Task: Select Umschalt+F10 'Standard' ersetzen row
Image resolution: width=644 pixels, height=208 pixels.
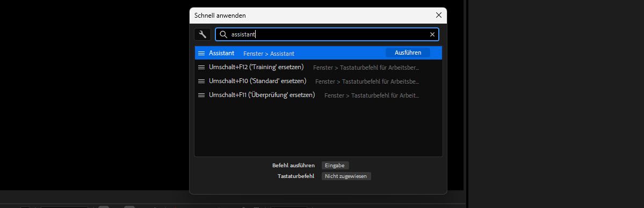Action: click(x=319, y=81)
